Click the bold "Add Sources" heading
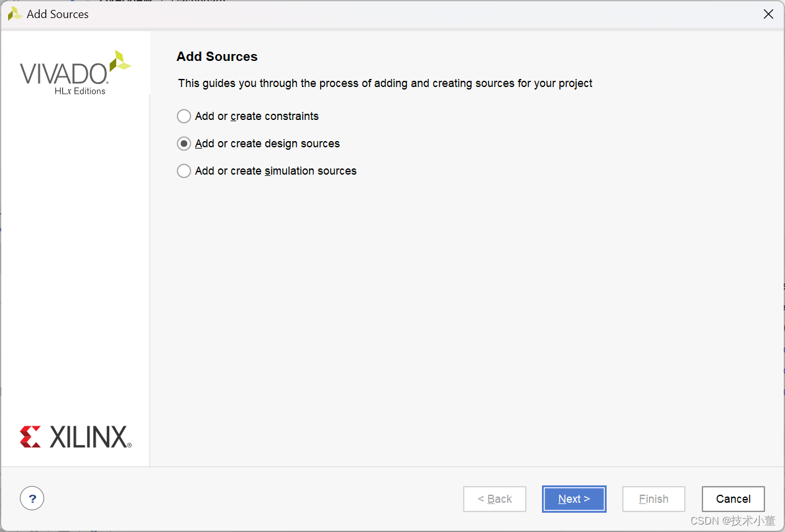Screen dimensions: 785x532 pos(217,57)
